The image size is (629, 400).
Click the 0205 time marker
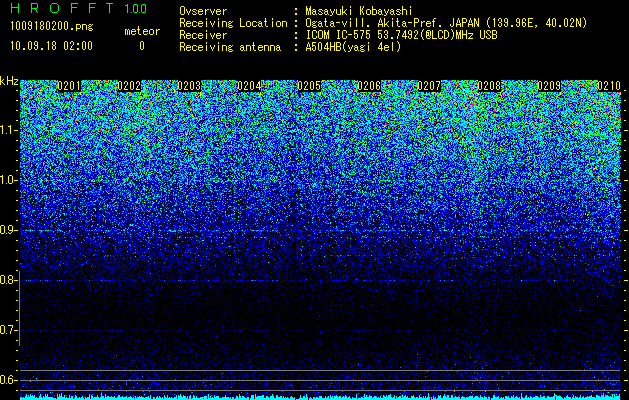[x=309, y=86]
